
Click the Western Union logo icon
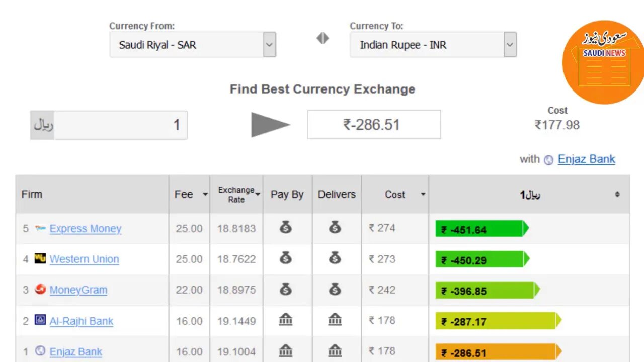[40, 258]
